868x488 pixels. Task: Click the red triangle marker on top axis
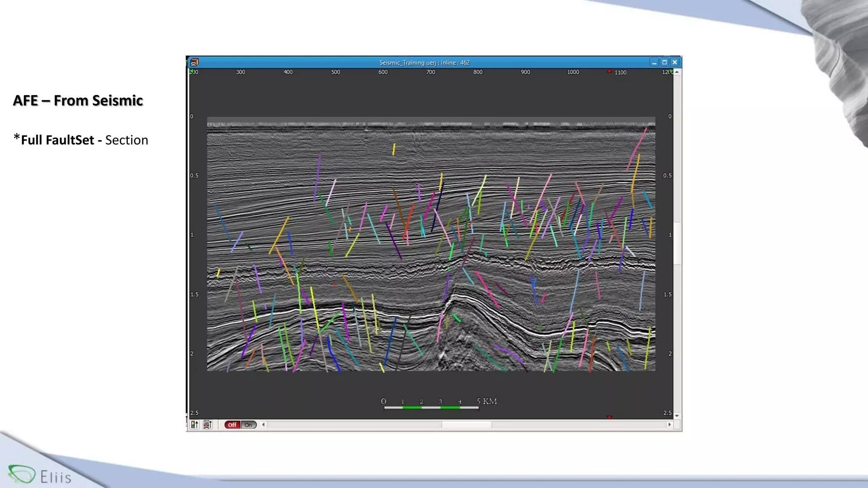coord(609,71)
